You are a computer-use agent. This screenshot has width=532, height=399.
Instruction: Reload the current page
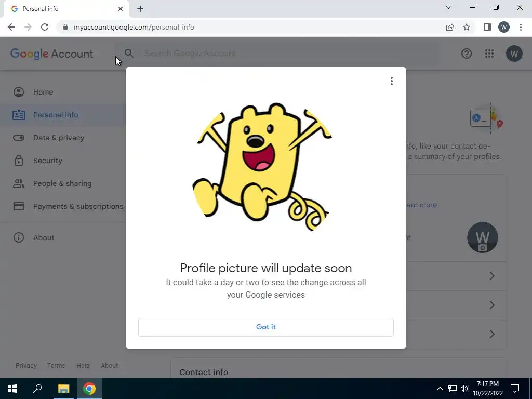pyautogui.click(x=45, y=27)
